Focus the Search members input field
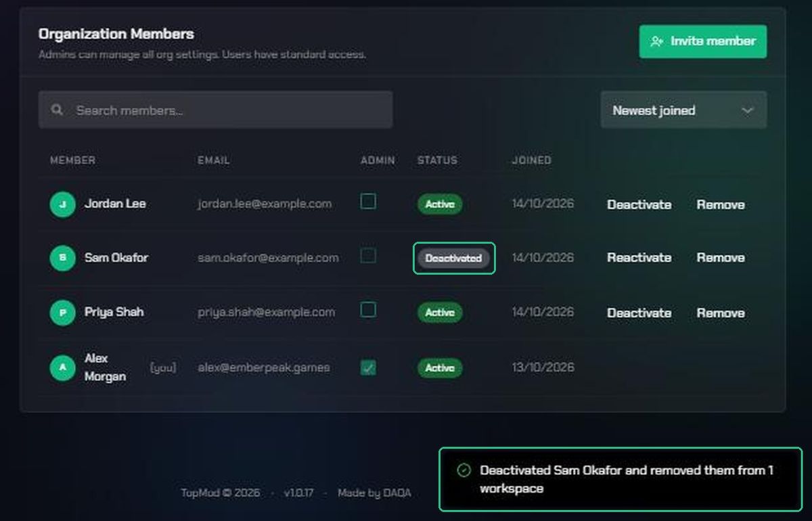The height and width of the screenshot is (521, 812). point(215,110)
